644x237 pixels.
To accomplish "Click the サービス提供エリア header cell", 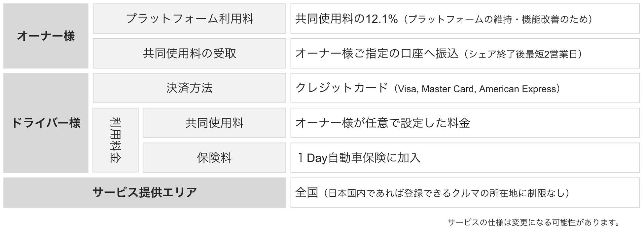I will [145, 192].
